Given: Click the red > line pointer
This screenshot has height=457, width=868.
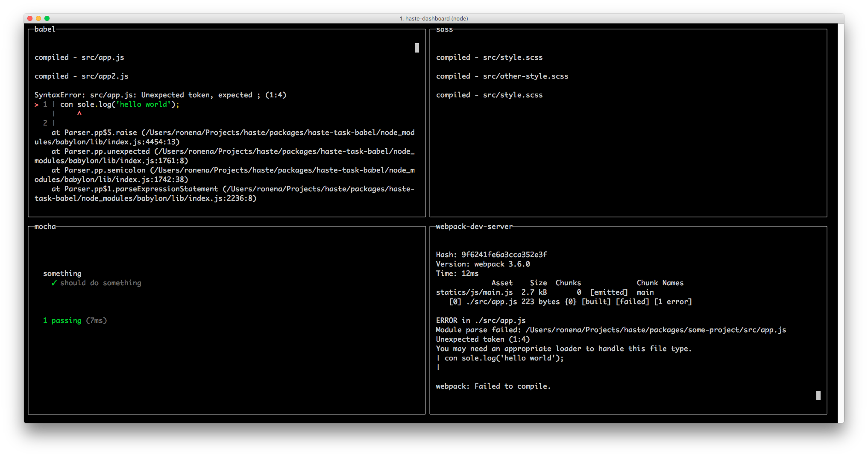Looking at the screenshot, I should [x=37, y=105].
